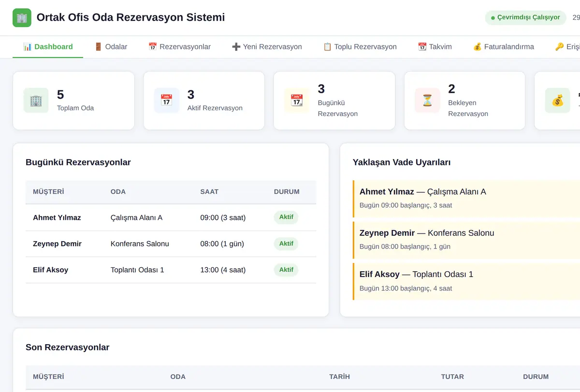The image size is (580, 392).
Task: Switch to the Odalar tab
Action: [111, 47]
